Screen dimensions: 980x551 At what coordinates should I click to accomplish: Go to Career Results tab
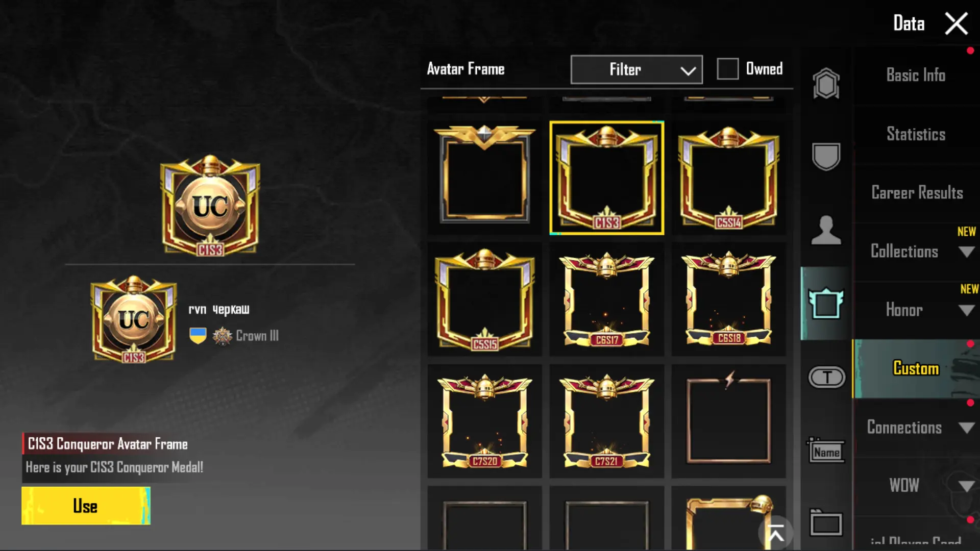pos(917,193)
